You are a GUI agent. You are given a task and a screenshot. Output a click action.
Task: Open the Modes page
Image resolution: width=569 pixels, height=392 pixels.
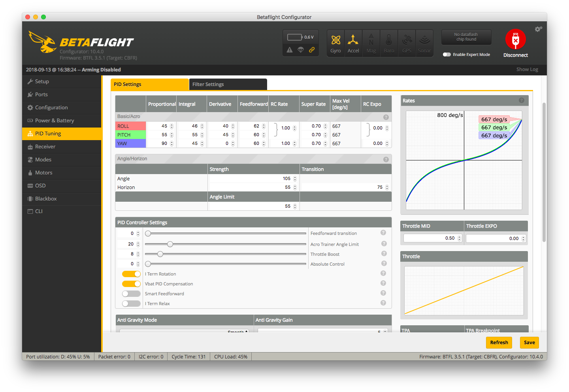[x=62, y=160]
